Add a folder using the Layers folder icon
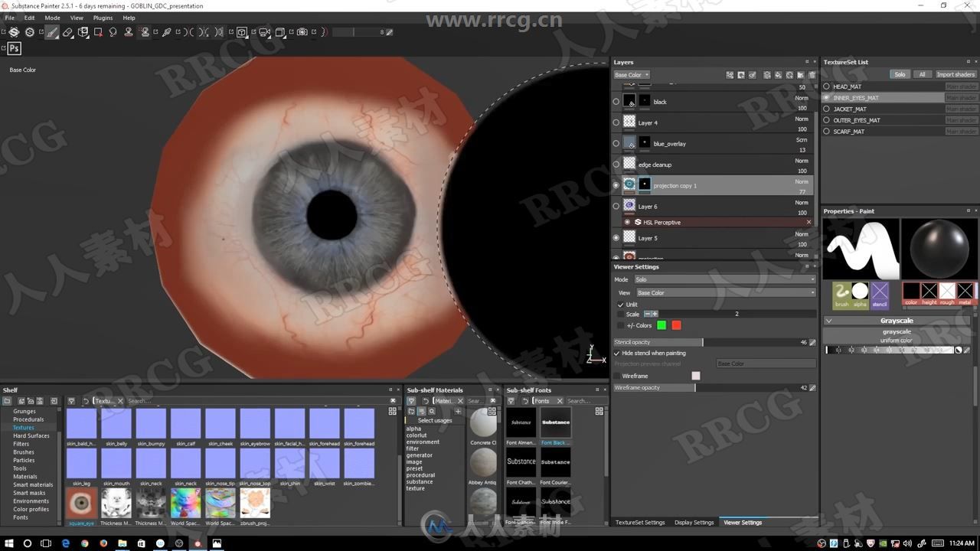This screenshot has width=980, height=551. tap(801, 75)
